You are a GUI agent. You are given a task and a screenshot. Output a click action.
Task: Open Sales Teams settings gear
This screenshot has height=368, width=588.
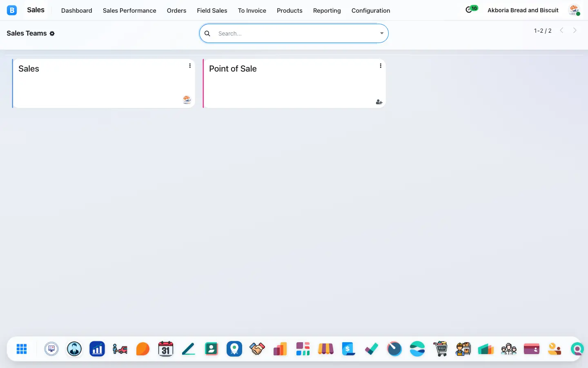52,34
